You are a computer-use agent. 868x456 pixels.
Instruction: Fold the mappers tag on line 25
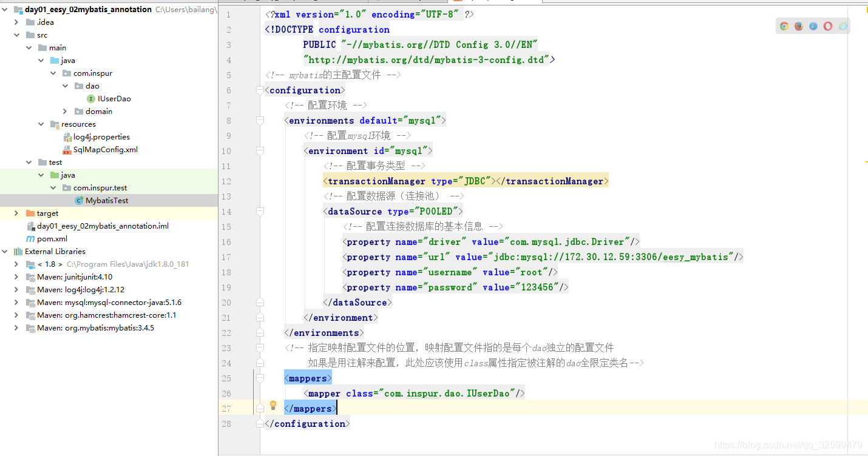point(260,378)
